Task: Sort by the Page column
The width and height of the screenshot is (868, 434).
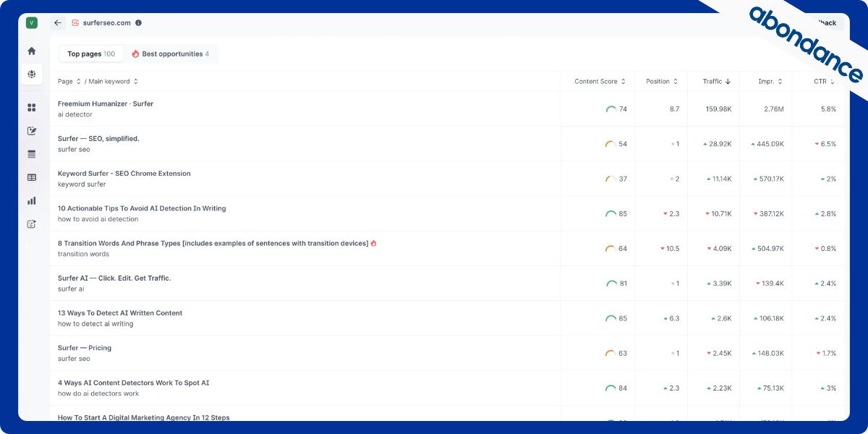Action: 69,82
